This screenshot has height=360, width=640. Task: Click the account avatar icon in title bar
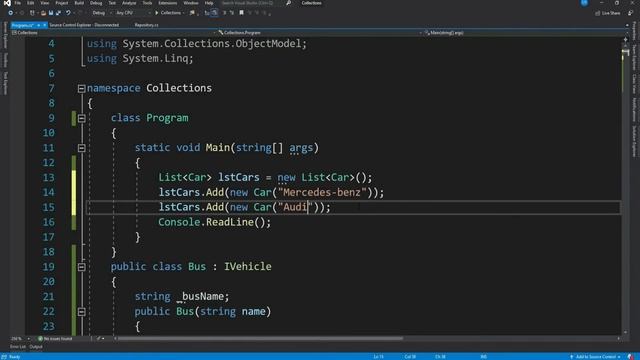coord(584,3)
